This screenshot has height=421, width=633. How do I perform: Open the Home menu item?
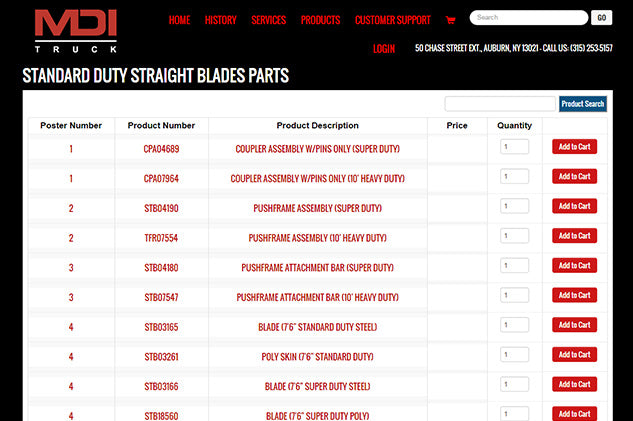click(x=180, y=20)
